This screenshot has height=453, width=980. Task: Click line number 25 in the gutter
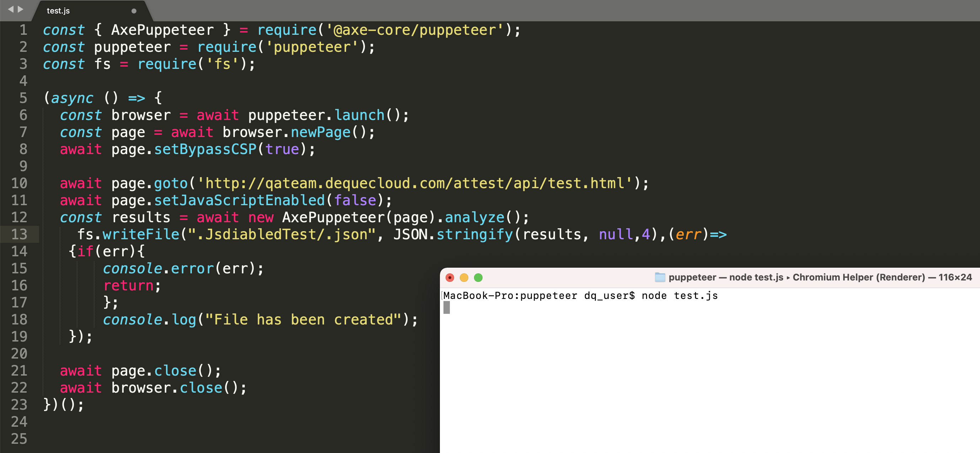19,438
